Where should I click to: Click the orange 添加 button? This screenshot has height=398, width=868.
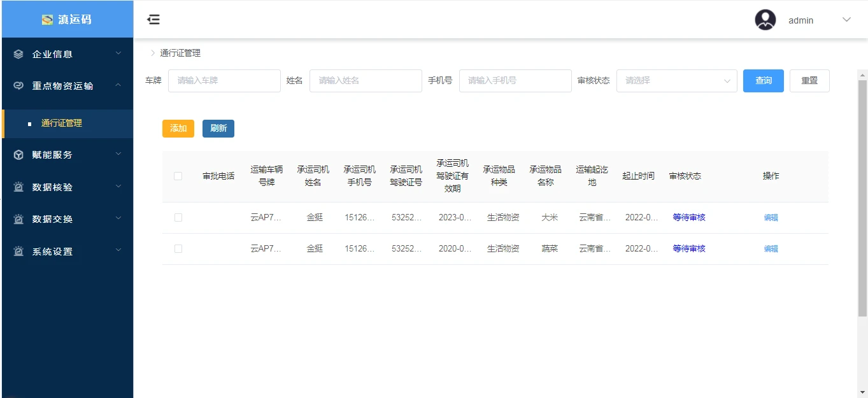pos(178,129)
